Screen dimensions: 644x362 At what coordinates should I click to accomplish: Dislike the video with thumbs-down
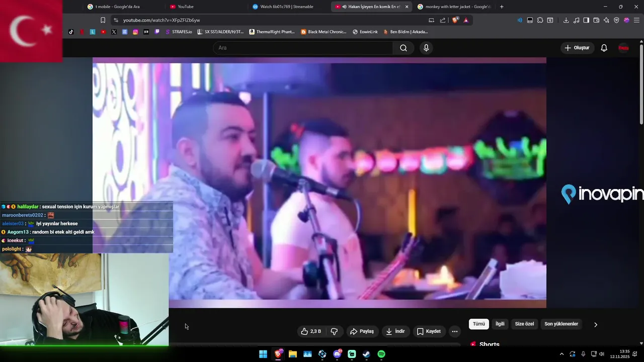pos(334,331)
